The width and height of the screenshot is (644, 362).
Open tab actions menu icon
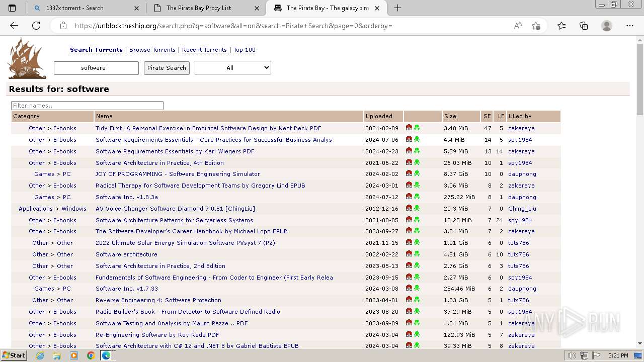tap(12, 8)
